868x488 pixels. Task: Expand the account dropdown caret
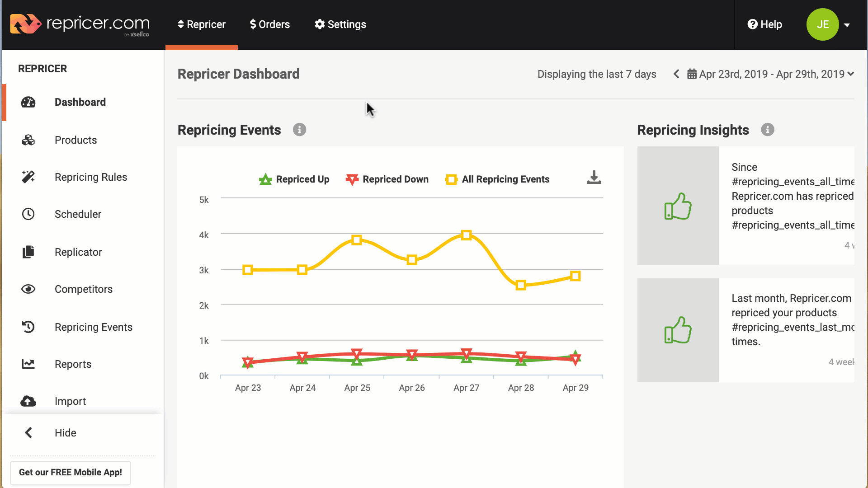tap(847, 25)
